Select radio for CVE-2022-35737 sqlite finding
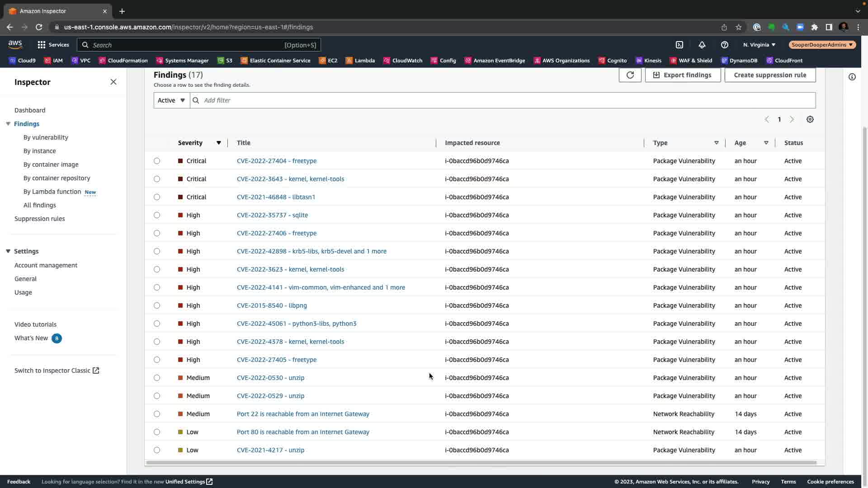The height and width of the screenshot is (488, 868). tap(157, 215)
